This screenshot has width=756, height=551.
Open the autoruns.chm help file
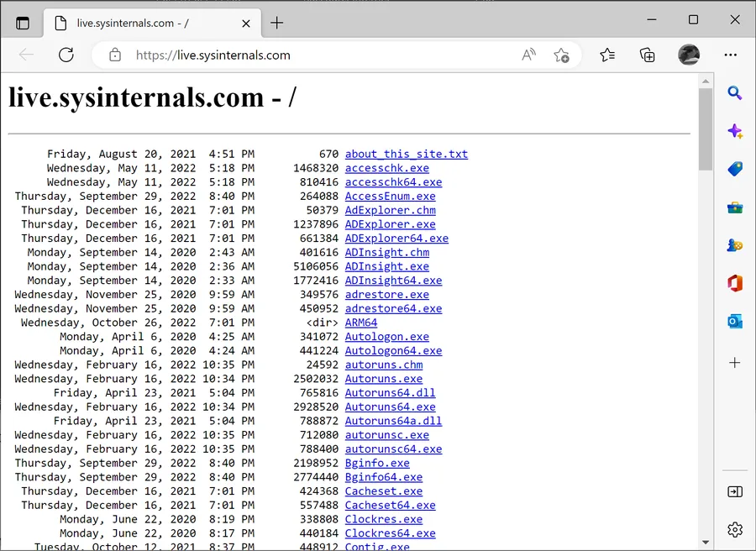click(x=384, y=365)
